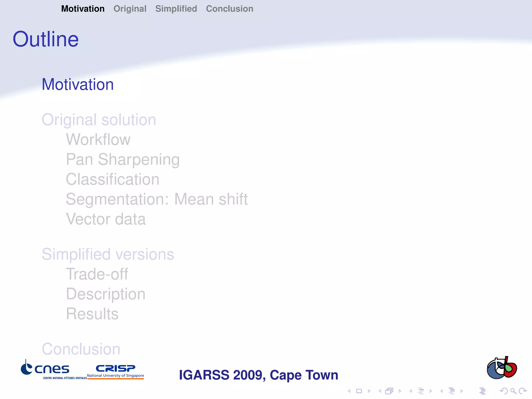This screenshot has height=399, width=532.
Task: Open the Simplified section in header
Action: point(176,9)
